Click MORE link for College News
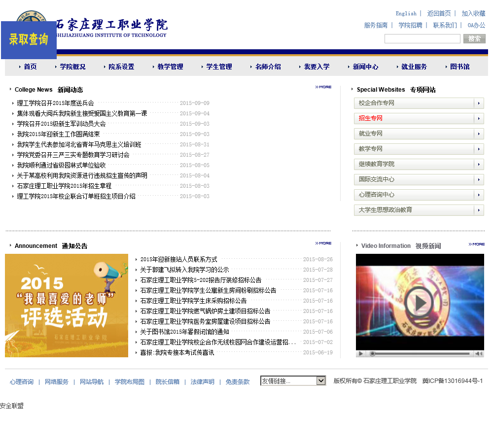Image resolution: width=493 pixels, height=448 pixels. (323, 87)
